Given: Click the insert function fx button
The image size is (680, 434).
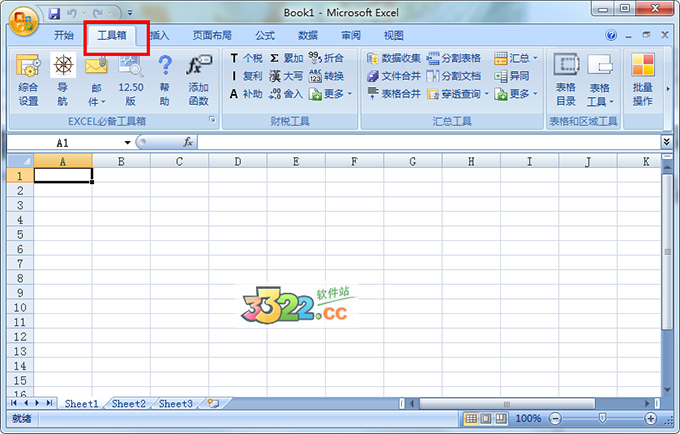Looking at the screenshot, I should click(188, 142).
